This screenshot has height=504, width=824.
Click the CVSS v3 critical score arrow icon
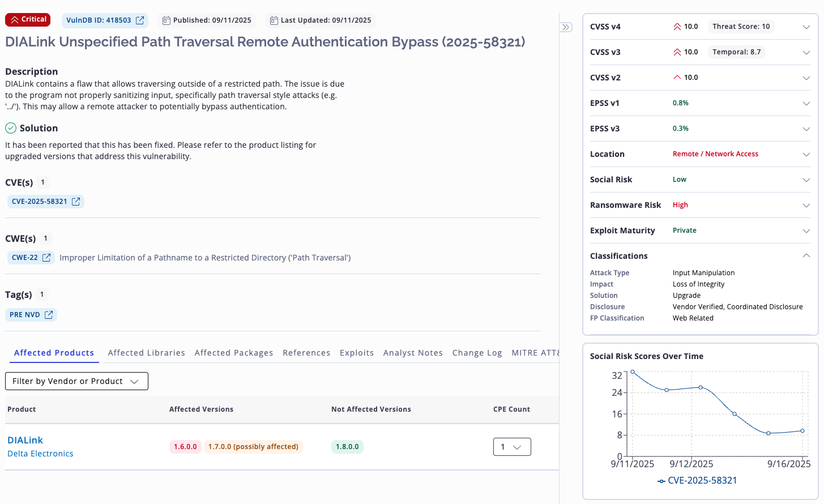[677, 52]
